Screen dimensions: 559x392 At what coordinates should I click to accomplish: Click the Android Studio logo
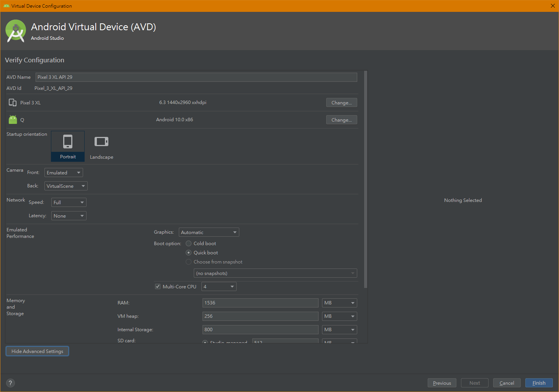click(16, 31)
